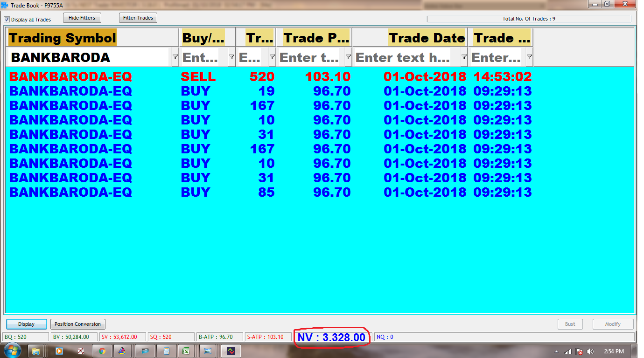Click the Hide Filters button
Image resolution: width=644 pixels, height=358 pixels.
click(x=82, y=18)
